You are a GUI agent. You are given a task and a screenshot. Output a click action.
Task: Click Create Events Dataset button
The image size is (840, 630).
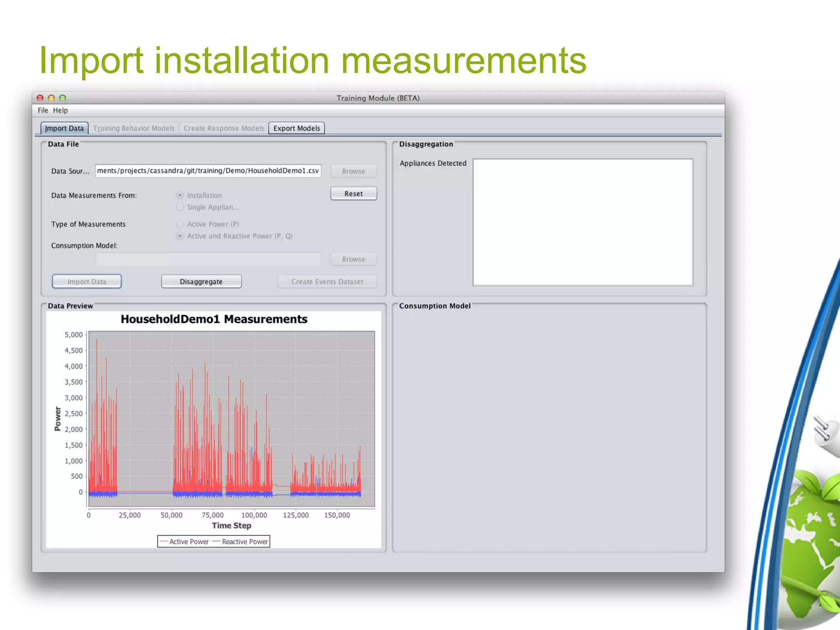point(327,281)
